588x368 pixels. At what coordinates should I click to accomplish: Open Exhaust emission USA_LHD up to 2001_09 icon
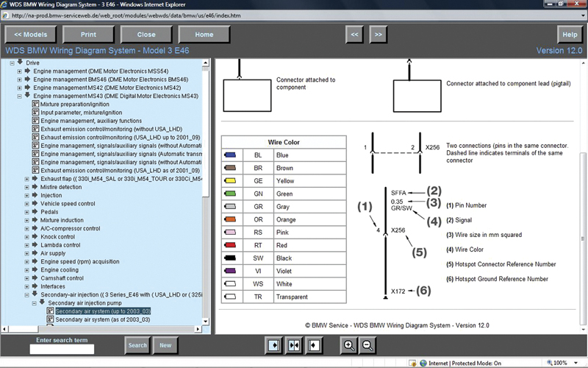click(x=35, y=137)
